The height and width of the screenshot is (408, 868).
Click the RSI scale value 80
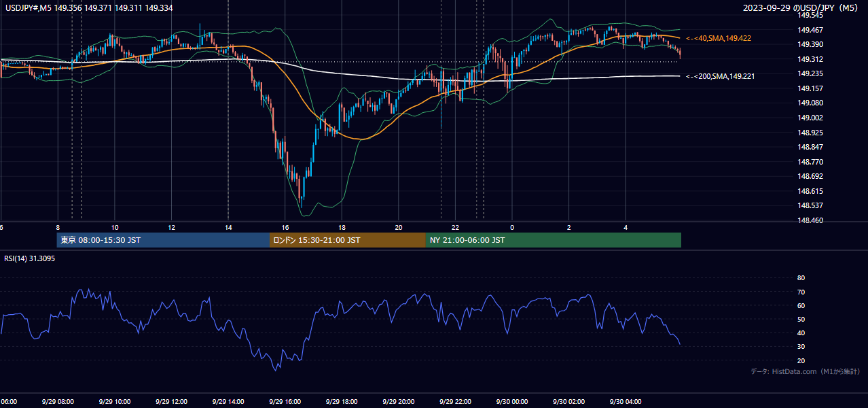coord(801,278)
